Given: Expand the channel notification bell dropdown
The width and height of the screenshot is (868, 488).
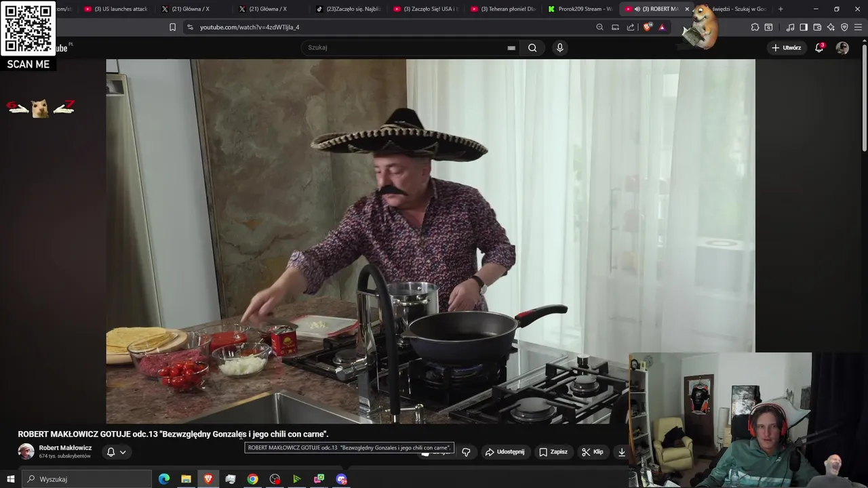Looking at the screenshot, I should tap(123, 452).
